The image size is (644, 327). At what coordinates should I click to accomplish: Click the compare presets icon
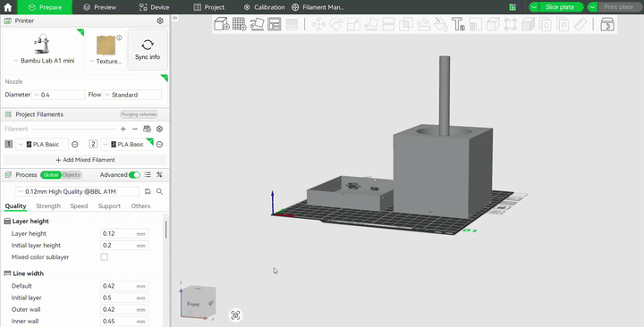tap(159, 175)
